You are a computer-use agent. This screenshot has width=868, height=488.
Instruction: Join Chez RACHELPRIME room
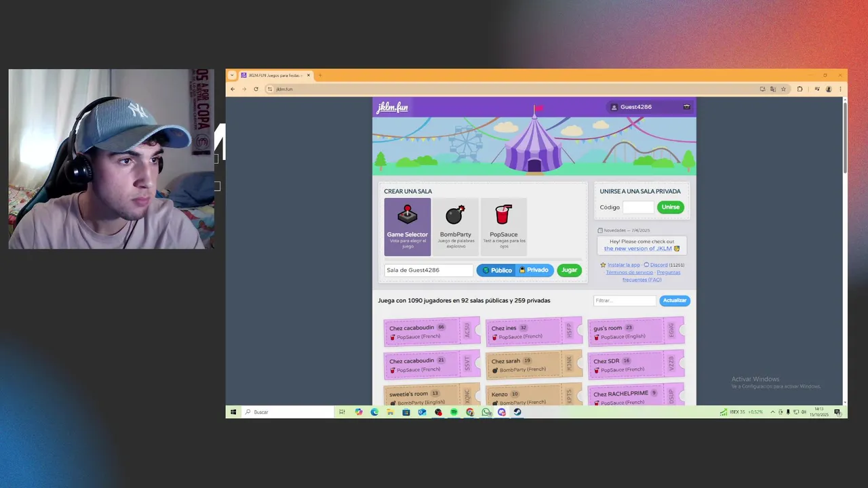tap(635, 395)
